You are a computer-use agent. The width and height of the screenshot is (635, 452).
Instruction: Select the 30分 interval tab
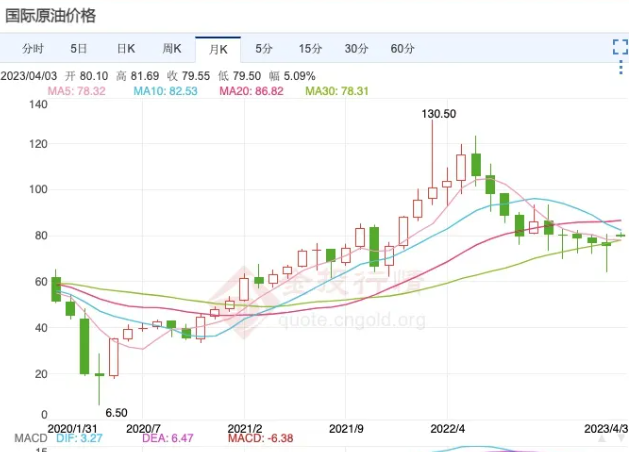356,48
